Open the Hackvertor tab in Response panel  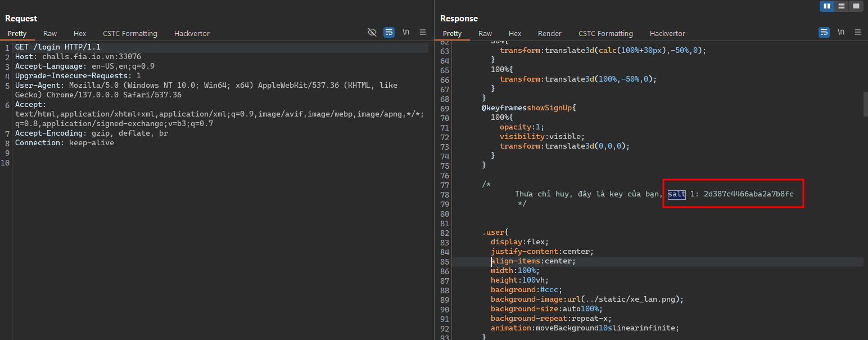(x=667, y=34)
